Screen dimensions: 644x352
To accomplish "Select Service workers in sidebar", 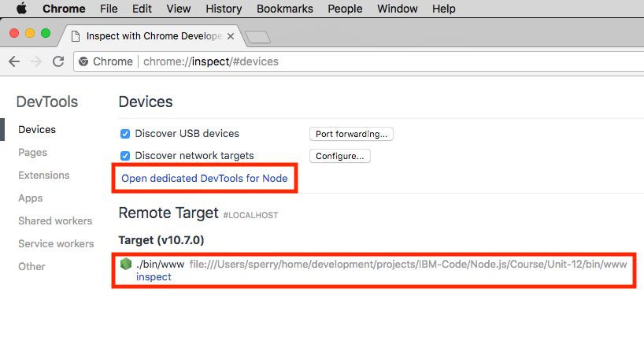I will point(56,244).
